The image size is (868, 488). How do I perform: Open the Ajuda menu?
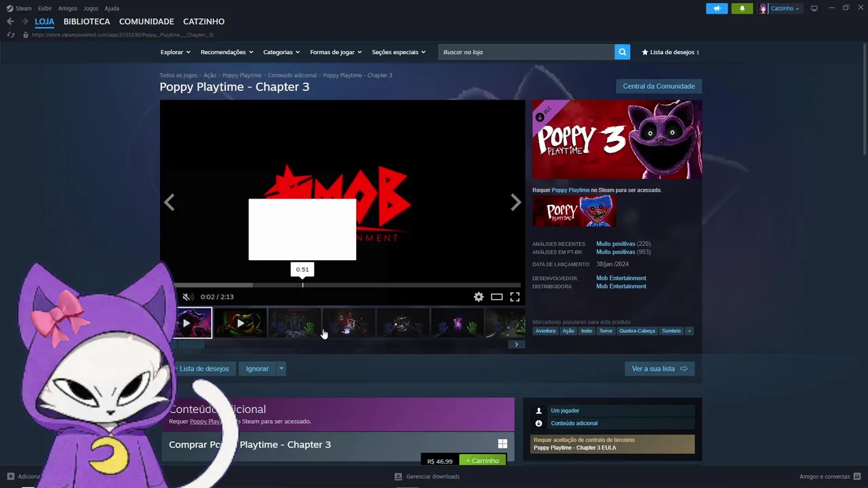pyautogui.click(x=112, y=8)
